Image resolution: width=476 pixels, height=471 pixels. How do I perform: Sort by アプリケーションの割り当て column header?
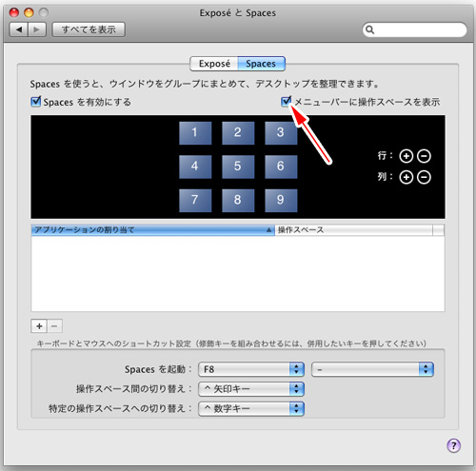(x=153, y=230)
